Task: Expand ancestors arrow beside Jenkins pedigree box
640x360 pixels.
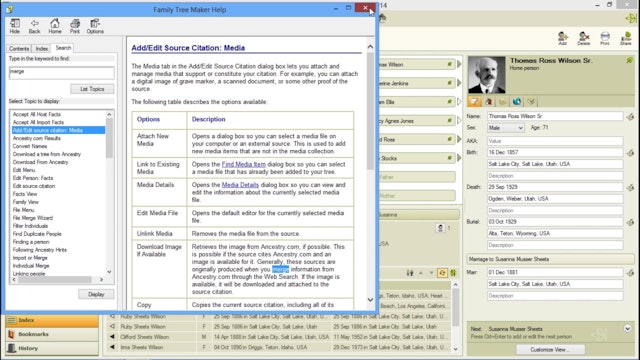Action: (459, 83)
